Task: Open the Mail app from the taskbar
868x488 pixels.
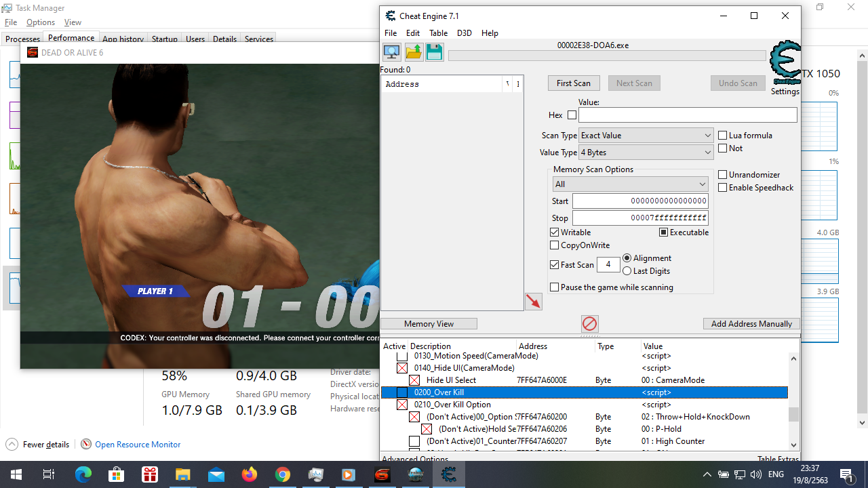Action: [216, 474]
